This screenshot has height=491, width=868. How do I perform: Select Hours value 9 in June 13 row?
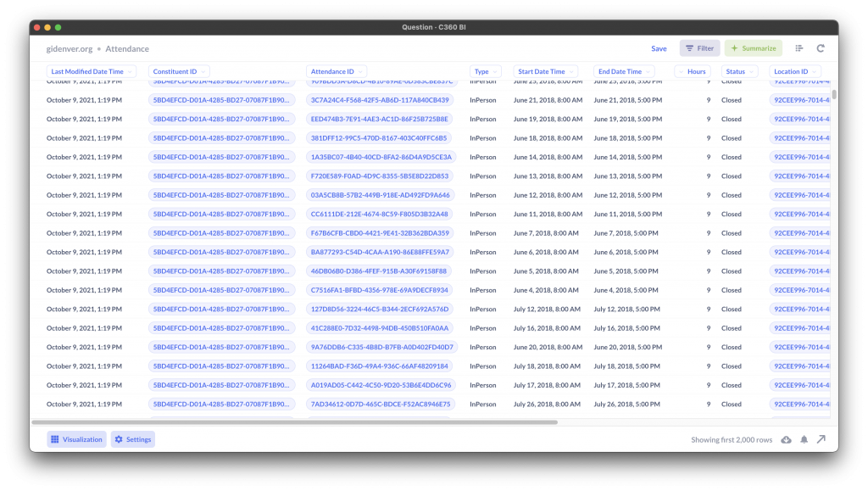click(x=708, y=176)
